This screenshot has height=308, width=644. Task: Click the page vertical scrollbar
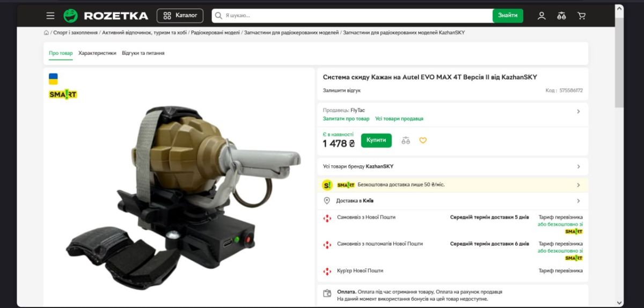[x=619, y=156]
